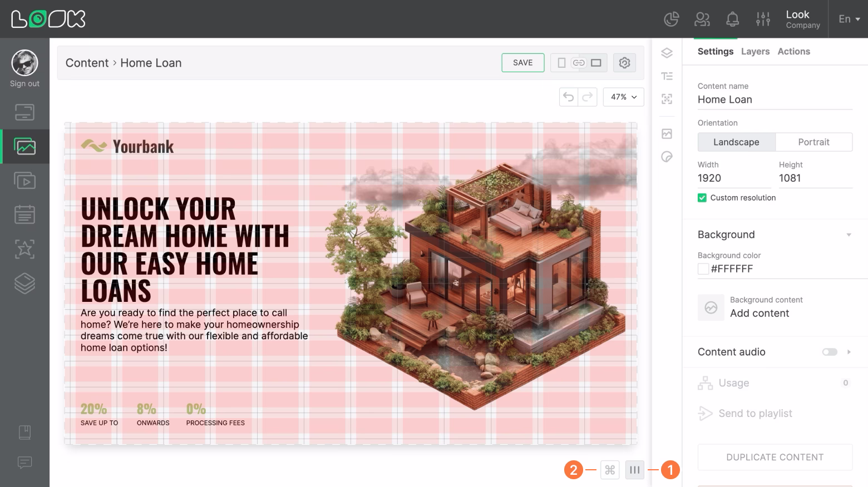Enable the Content audio toggle
The width and height of the screenshot is (868, 487).
tap(830, 352)
